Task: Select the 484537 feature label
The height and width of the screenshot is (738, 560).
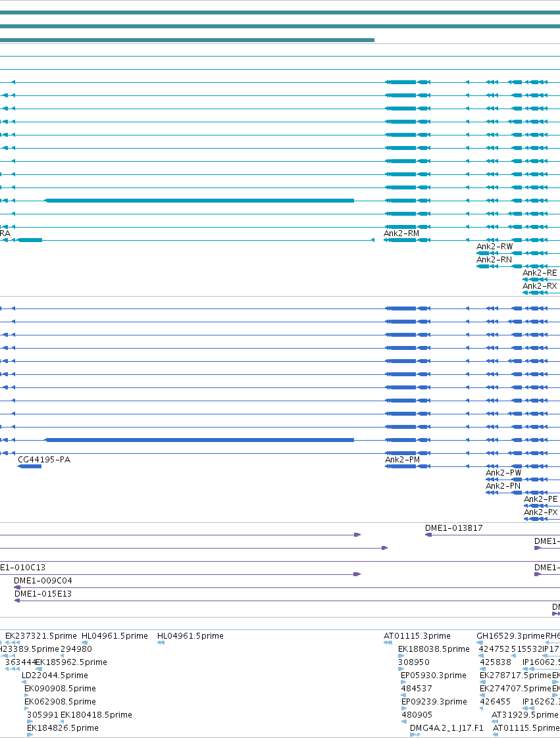Action: point(417,689)
